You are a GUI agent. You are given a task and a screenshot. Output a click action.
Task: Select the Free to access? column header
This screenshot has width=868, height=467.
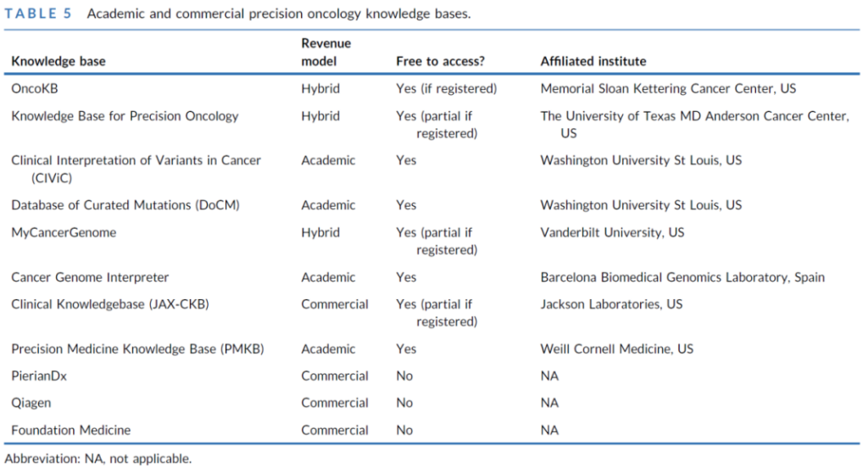tap(444, 61)
